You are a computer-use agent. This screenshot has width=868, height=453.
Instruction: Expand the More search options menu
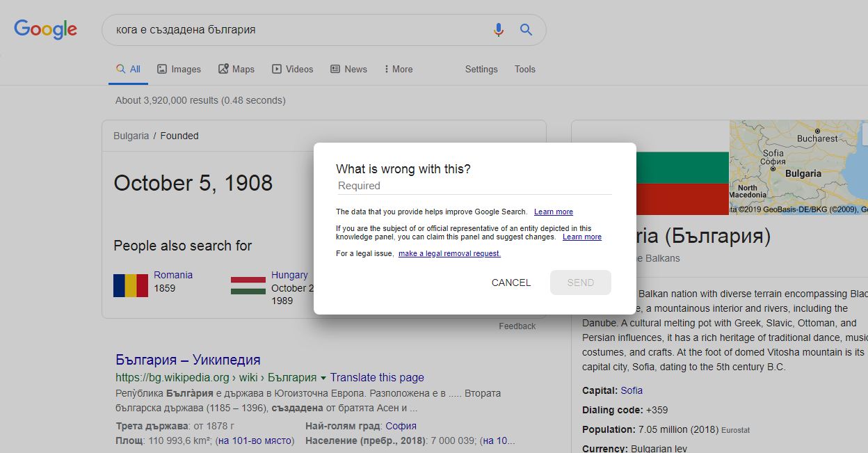point(398,69)
